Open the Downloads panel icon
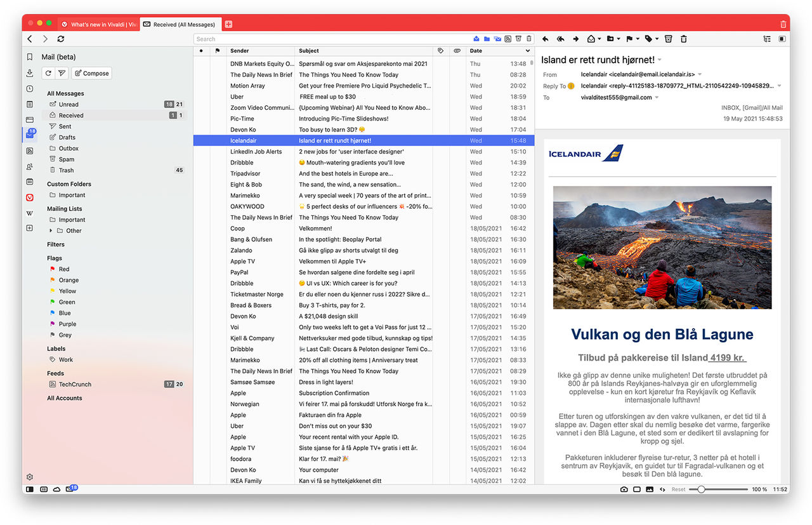 point(30,73)
